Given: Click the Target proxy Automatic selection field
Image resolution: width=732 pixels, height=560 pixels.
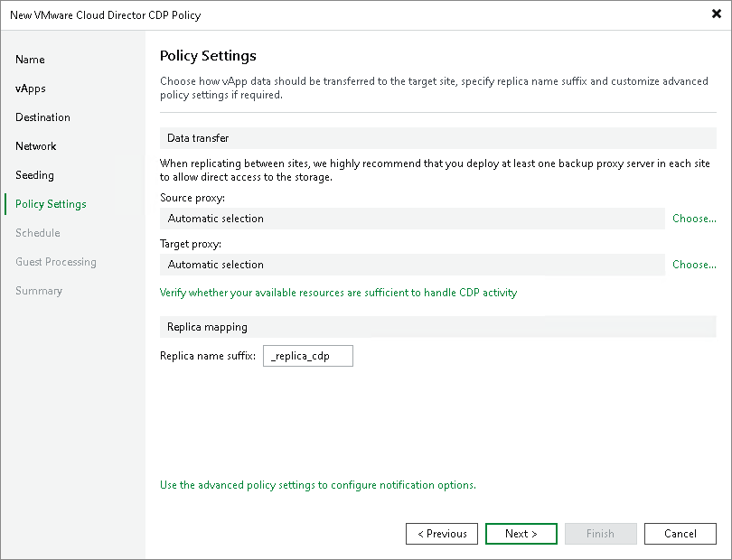Looking at the screenshot, I should pos(412,265).
